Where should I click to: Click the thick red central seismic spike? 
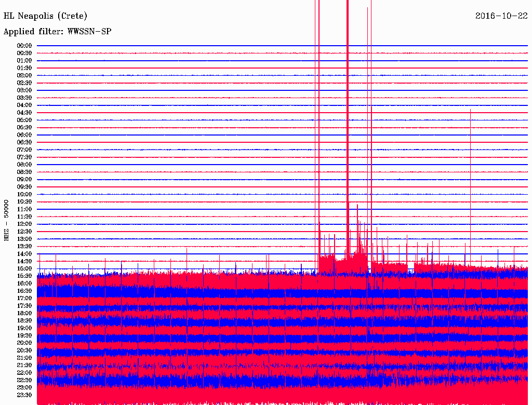coord(347,130)
